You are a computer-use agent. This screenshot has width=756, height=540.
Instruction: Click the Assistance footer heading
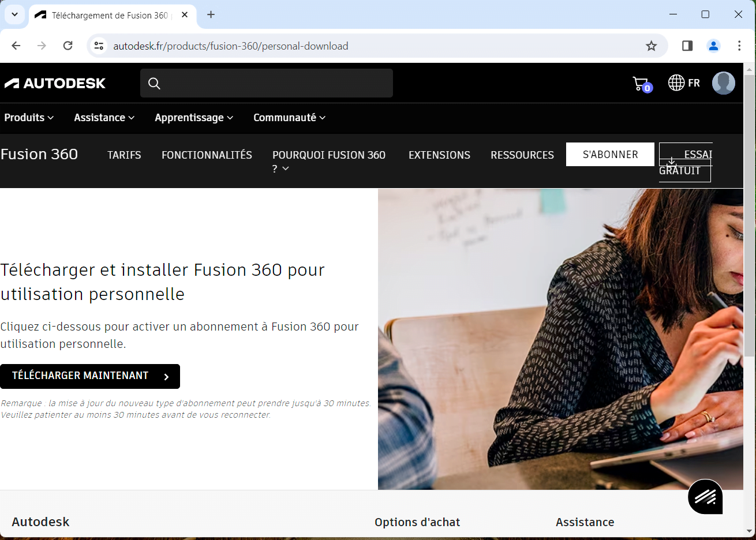click(585, 522)
